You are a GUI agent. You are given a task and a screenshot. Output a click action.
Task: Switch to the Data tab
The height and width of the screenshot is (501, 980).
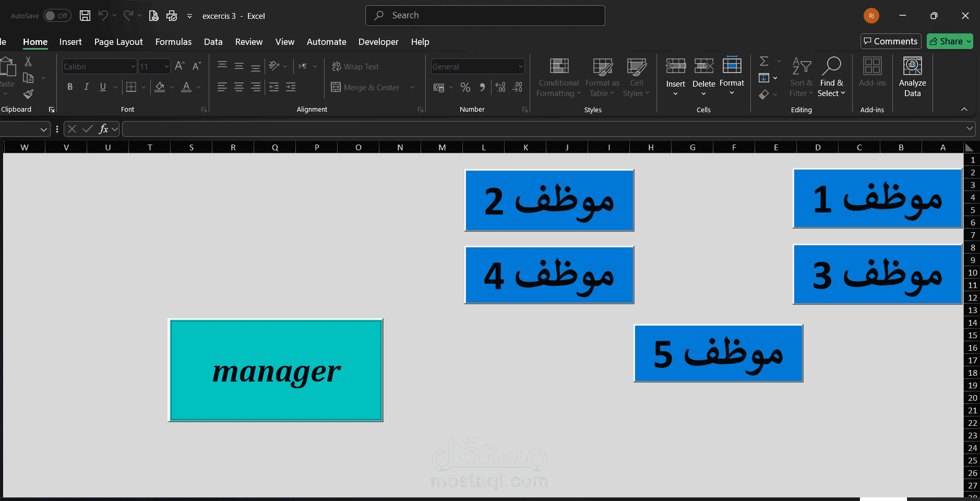(x=213, y=42)
